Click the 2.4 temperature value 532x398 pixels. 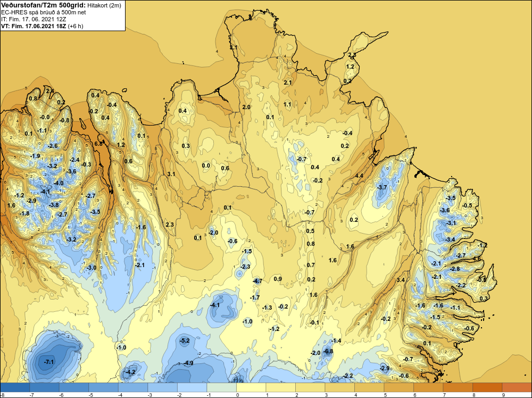(x=50, y=91)
